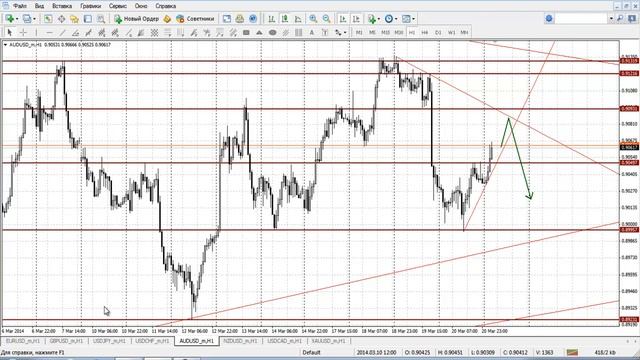The width and height of the screenshot is (640, 360).
Task: Switch timeframe to MN
Action: coord(464,32)
